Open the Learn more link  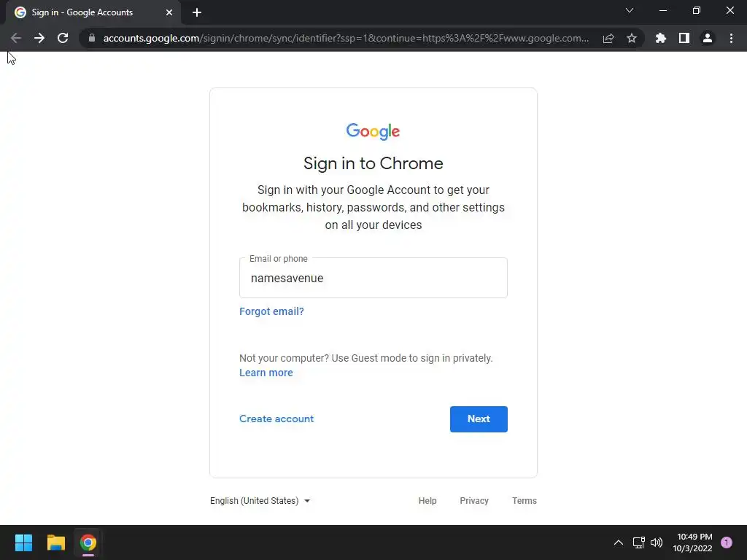[266, 373]
